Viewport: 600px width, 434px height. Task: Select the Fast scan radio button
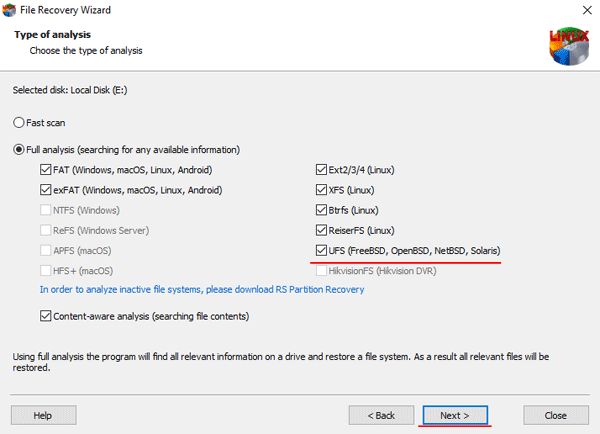point(19,122)
